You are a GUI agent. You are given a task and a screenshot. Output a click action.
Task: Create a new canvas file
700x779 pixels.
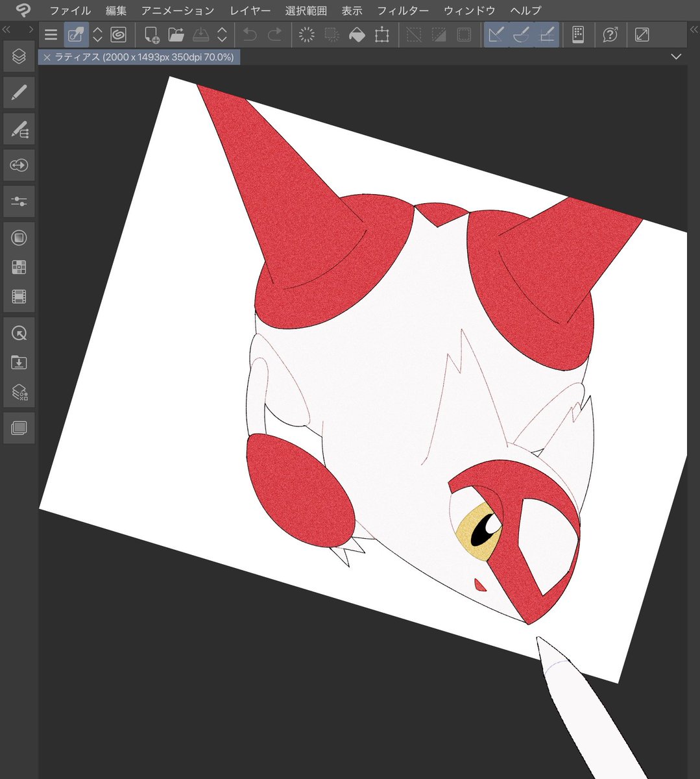click(x=151, y=34)
